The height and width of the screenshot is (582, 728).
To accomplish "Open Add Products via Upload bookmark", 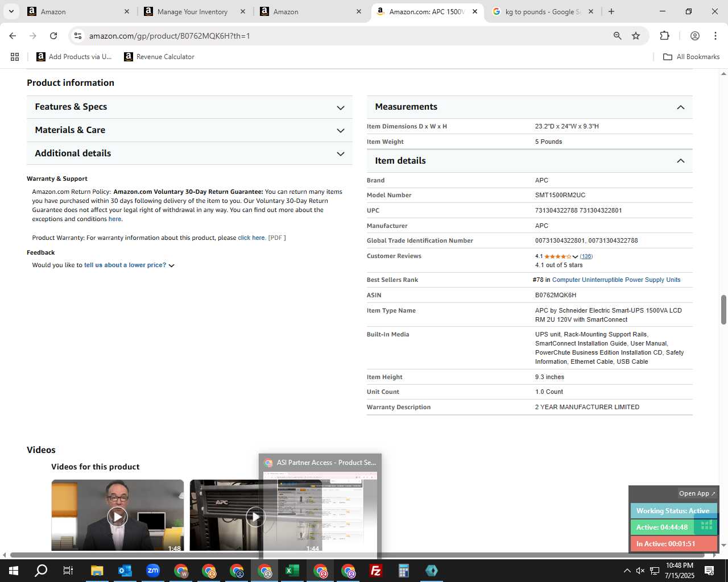I will [74, 57].
